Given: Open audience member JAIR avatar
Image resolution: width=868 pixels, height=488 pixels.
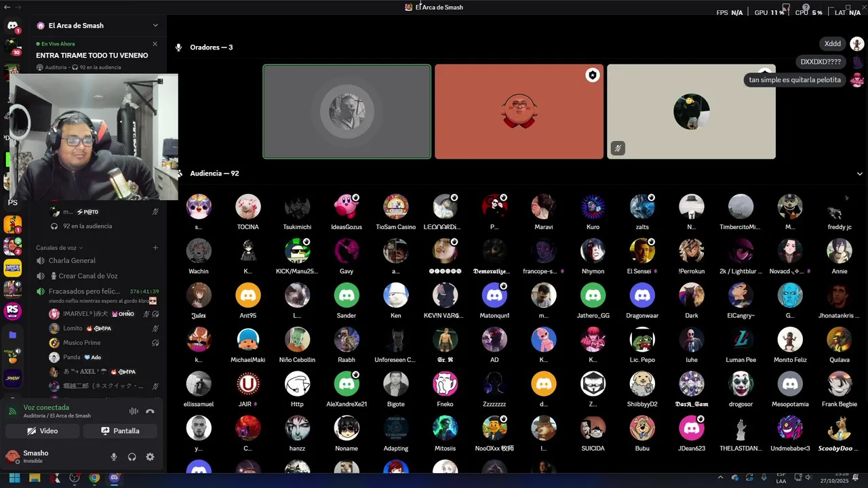Looking at the screenshot, I should [x=248, y=384].
